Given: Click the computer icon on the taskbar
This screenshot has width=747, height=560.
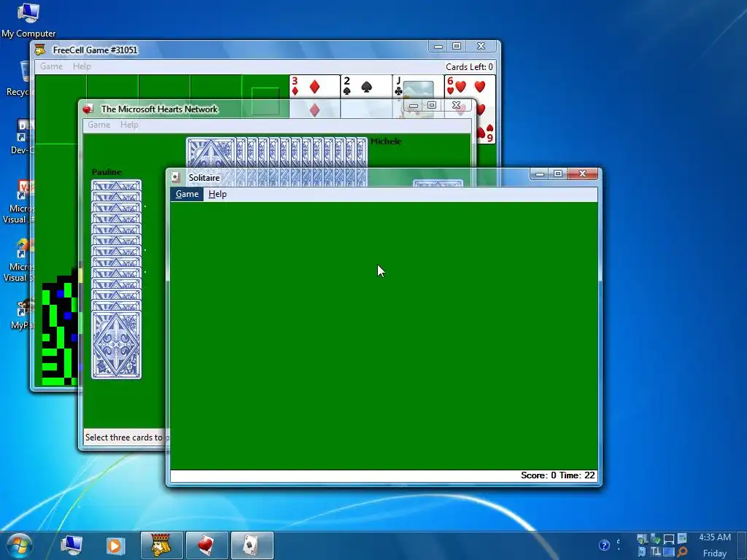Looking at the screenshot, I should (71, 545).
